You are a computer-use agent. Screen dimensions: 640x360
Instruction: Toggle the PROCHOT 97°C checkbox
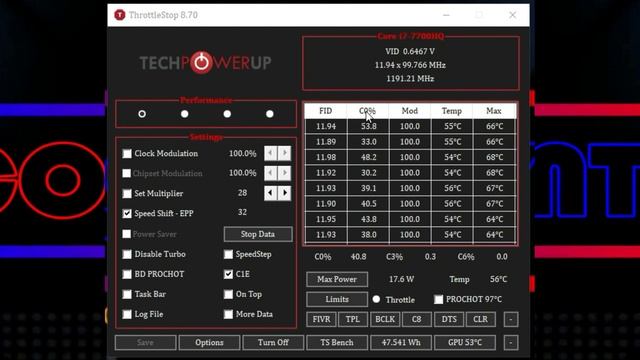click(438, 299)
